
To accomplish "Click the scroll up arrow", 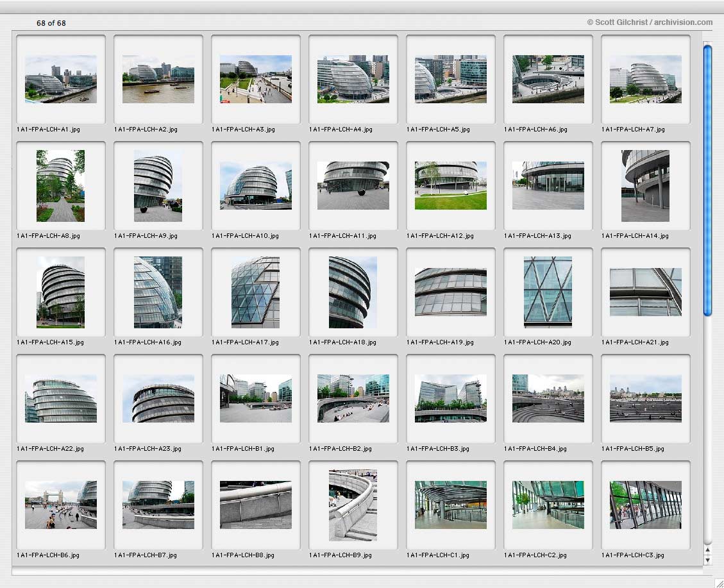I will tap(707, 550).
